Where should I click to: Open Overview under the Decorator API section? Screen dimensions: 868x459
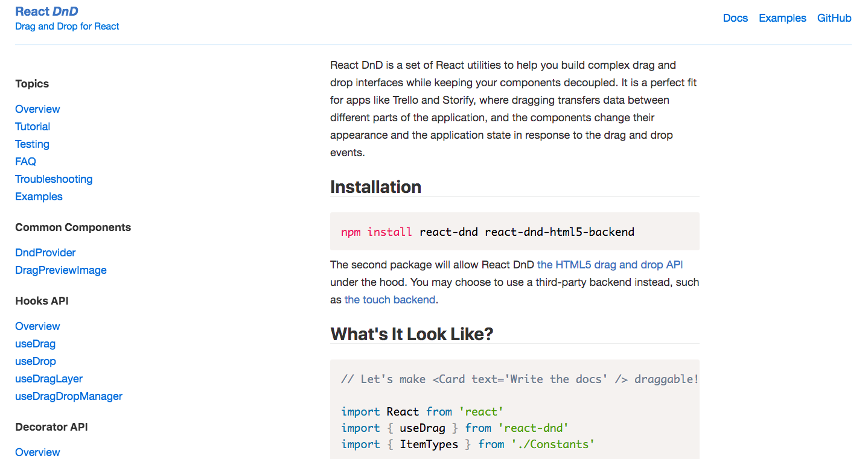click(x=37, y=452)
